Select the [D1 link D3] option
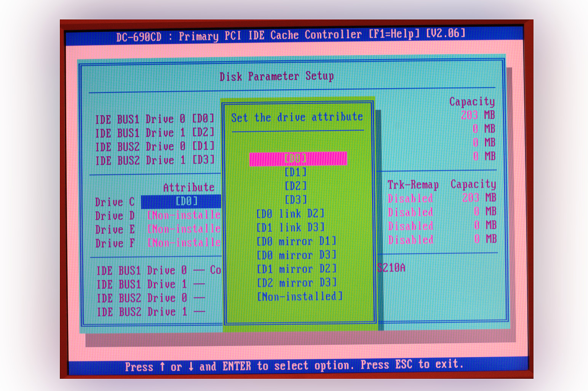The width and height of the screenshot is (588, 391). click(x=290, y=227)
